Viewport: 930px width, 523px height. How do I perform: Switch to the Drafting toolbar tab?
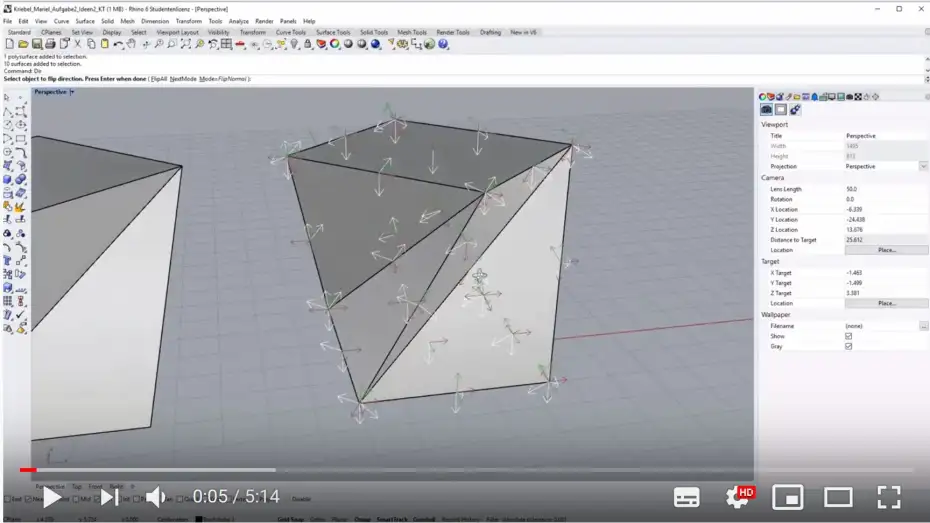490,32
